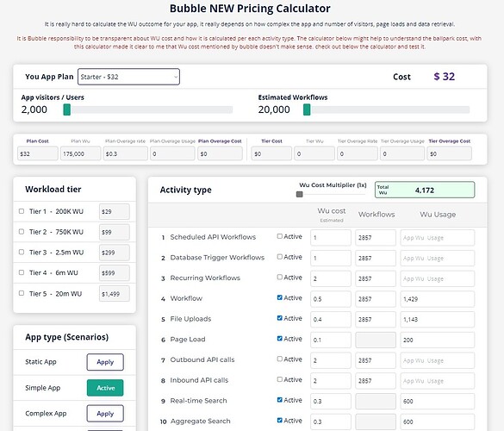Enable Active for Outbound API calls
This screenshot has height=431, width=504.
point(280,359)
